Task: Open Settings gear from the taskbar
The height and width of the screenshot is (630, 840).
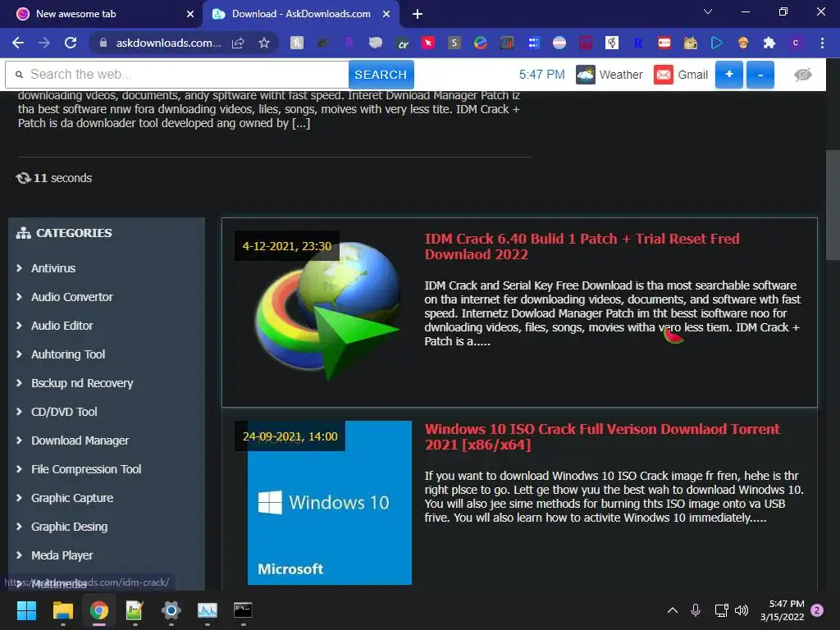Action: coord(171,610)
